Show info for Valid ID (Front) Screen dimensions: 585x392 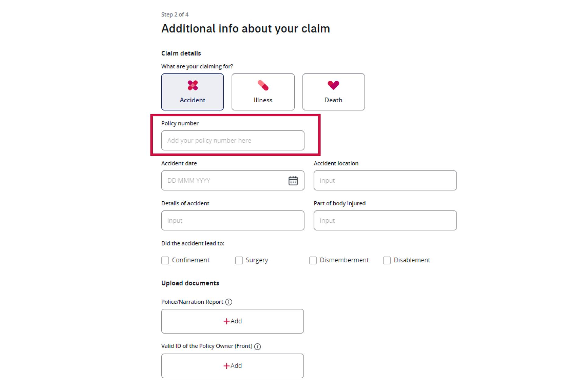tap(257, 346)
